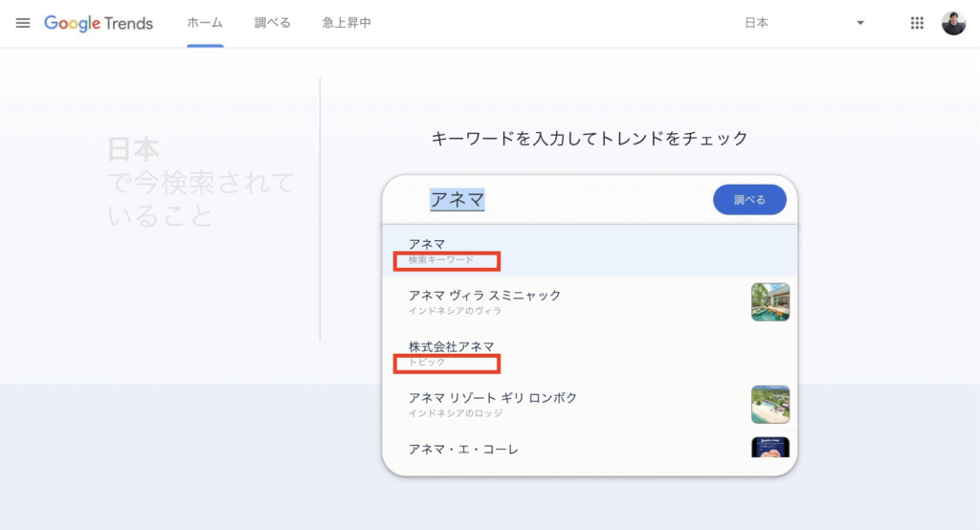Open the 急上昇中 tab
980x530 pixels.
tap(346, 23)
